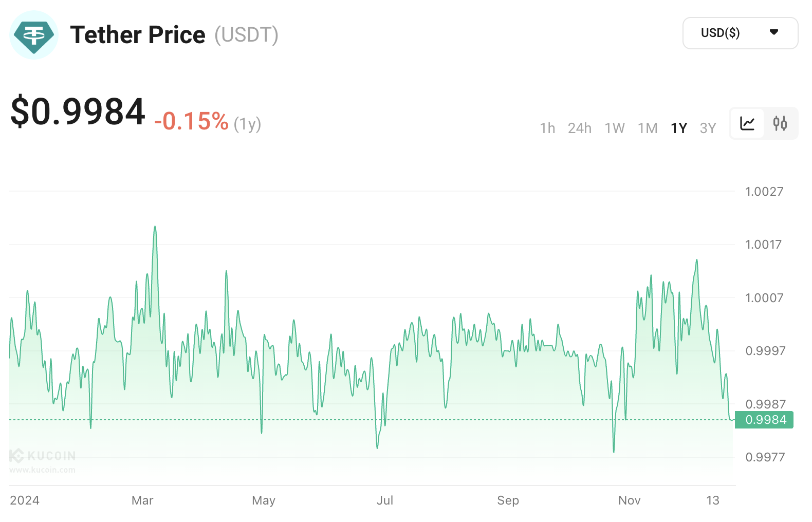Screen dimensions: 812x522
Task: Click the currency dropdown arrow
Action: (774, 32)
